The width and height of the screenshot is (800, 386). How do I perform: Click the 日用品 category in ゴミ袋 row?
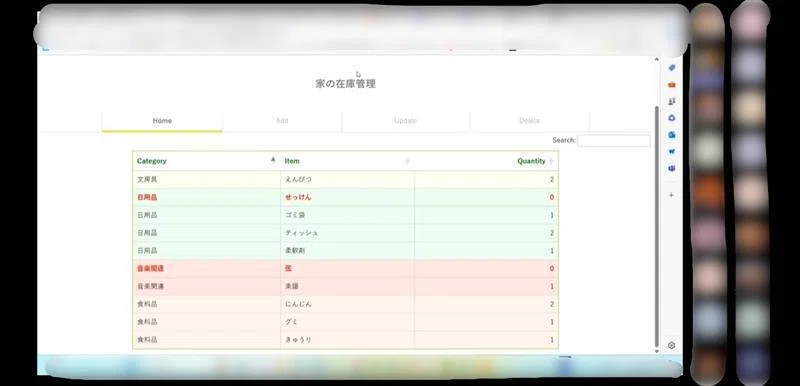(207, 215)
